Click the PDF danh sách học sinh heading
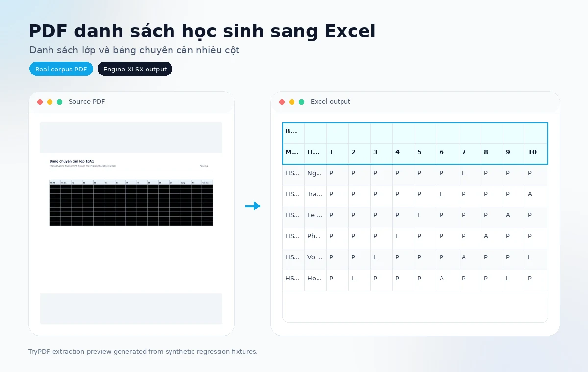Image resolution: width=588 pixels, height=372 pixels. coord(202,31)
